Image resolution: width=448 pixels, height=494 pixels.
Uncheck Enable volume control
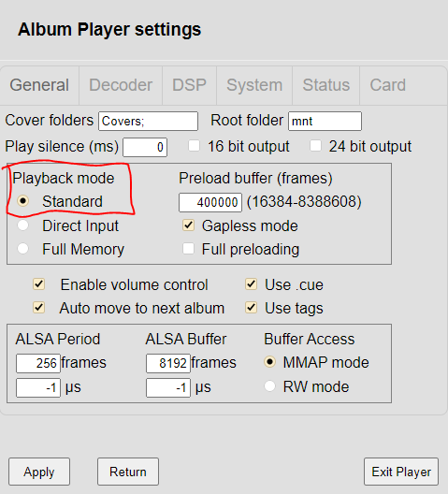click(x=39, y=284)
